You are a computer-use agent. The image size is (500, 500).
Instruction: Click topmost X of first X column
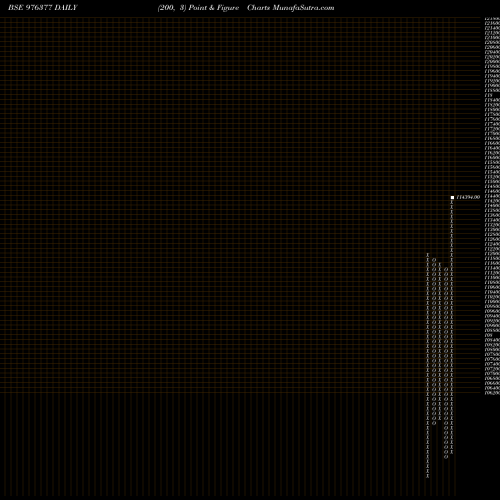coord(428,255)
